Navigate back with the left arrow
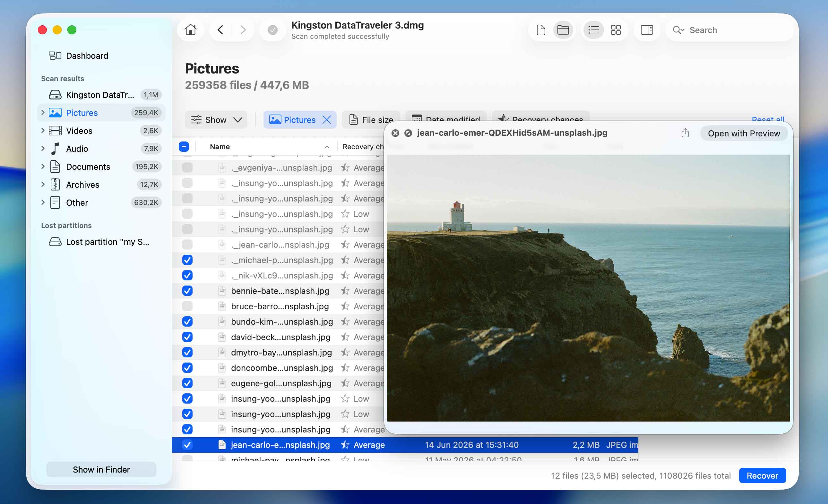The image size is (828, 504). pos(220,30)
